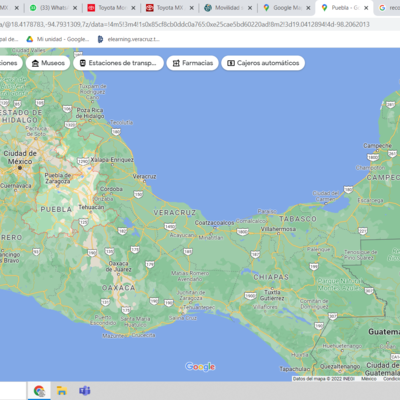400x400 pixels.
Task: Select the Farmacias category chip
Action: point(193,63)
